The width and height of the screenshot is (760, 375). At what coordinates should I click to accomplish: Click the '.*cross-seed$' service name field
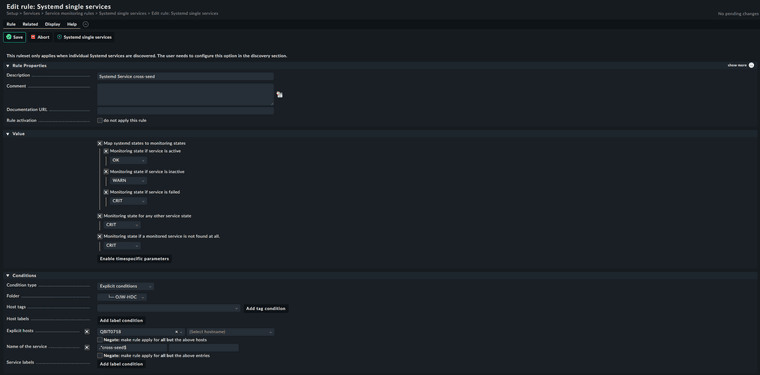(x=132, y=348)
